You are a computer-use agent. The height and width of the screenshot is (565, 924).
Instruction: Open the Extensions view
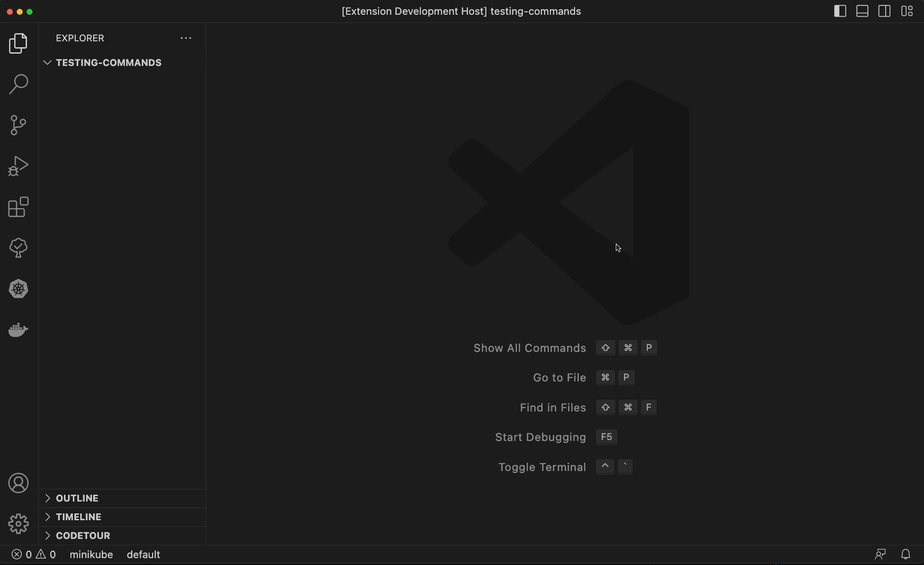(19, 207)
